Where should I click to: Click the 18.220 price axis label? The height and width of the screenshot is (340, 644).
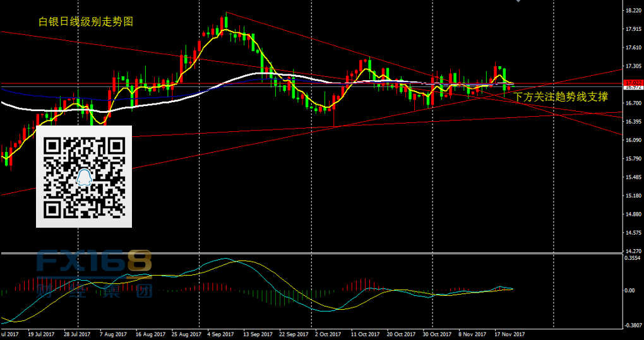click(632, 11)
